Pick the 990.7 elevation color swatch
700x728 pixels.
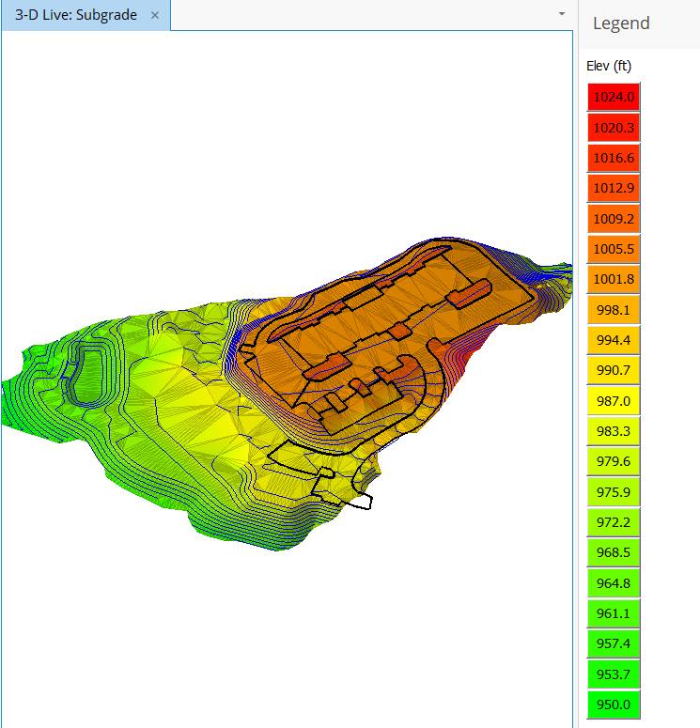tap(614, 371)
